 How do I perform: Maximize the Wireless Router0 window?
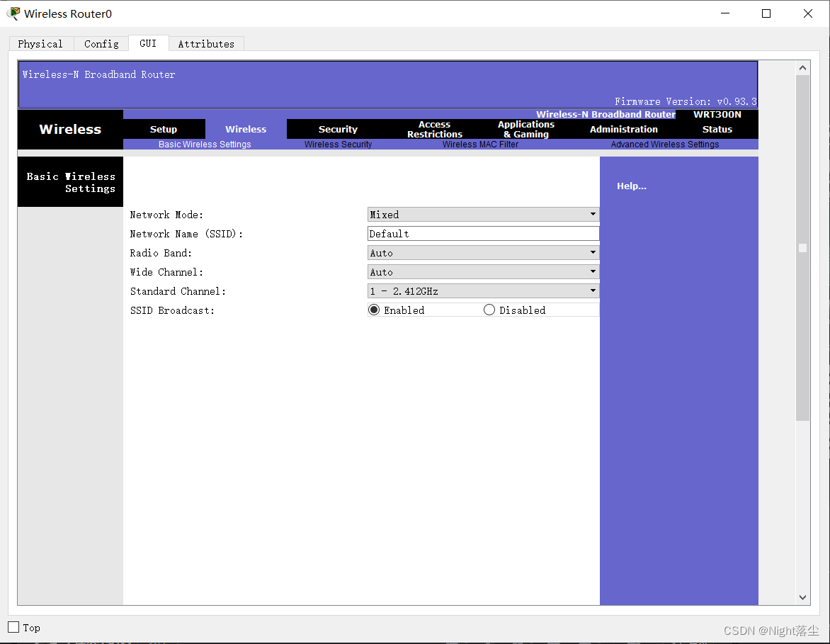tap(766, 13)
